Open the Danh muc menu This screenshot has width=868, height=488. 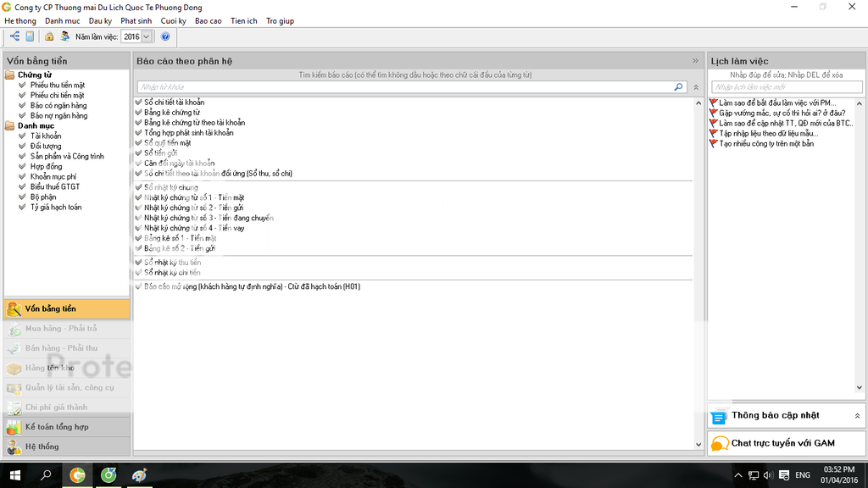62,20
